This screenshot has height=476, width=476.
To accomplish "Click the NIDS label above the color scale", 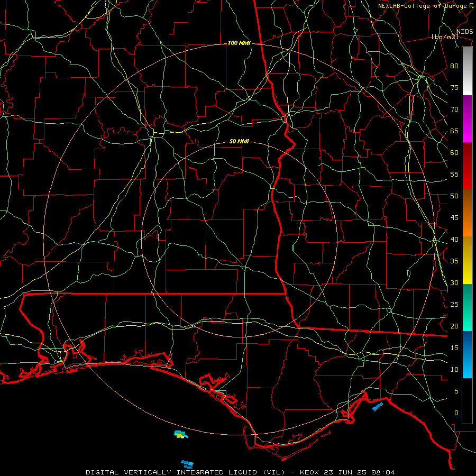I will (464, 32).
